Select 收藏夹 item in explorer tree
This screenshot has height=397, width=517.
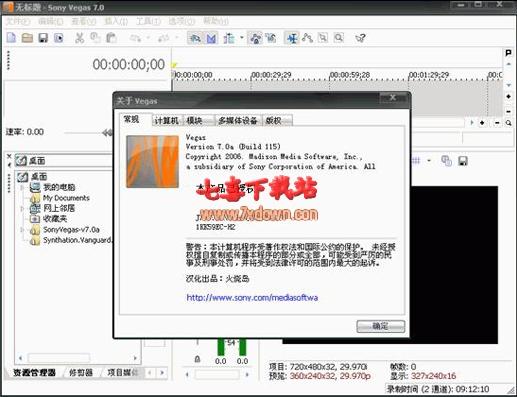click(x=55, y=219)
